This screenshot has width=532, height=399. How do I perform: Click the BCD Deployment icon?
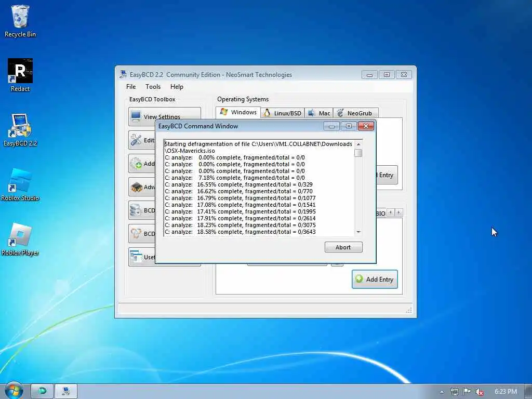click(x=136, y=233)
